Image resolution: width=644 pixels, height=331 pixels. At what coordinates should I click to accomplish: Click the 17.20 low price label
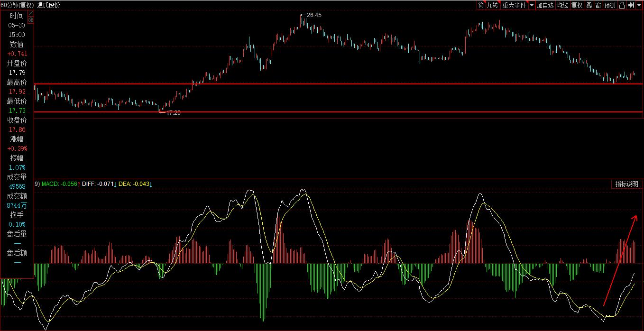point(173,113)
